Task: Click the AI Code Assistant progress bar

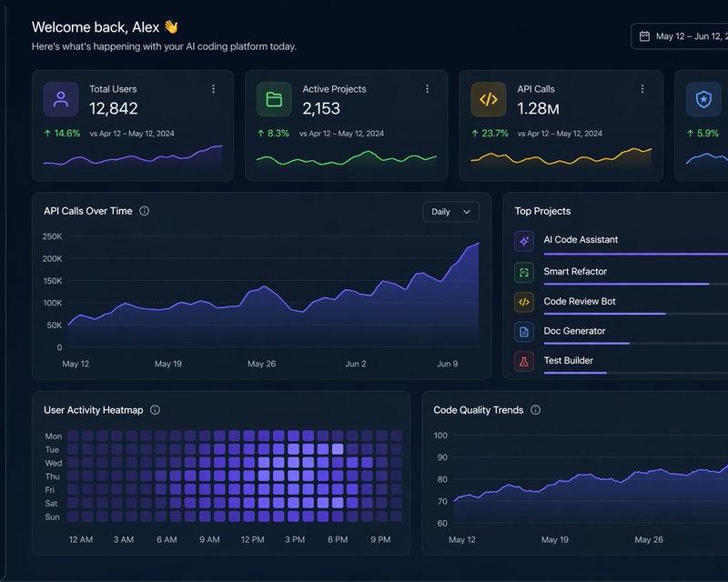Action: pyautogui.click(x=635, y=255)
